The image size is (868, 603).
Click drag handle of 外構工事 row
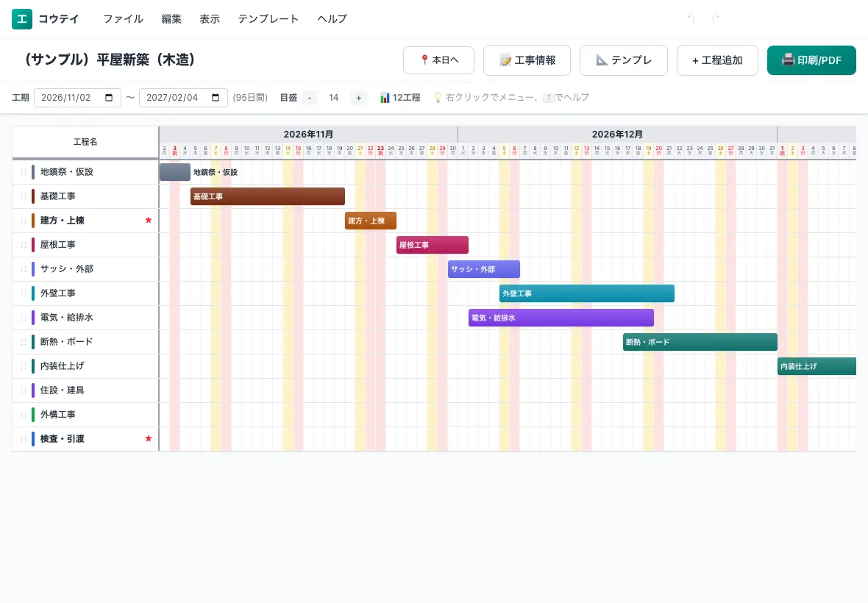[24, 415]
